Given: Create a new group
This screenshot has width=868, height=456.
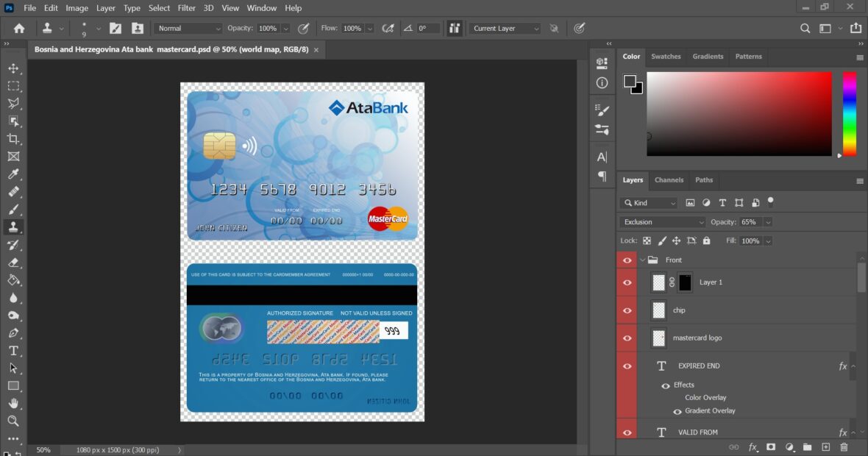Looking at the screenshot, I should [807, 447].
